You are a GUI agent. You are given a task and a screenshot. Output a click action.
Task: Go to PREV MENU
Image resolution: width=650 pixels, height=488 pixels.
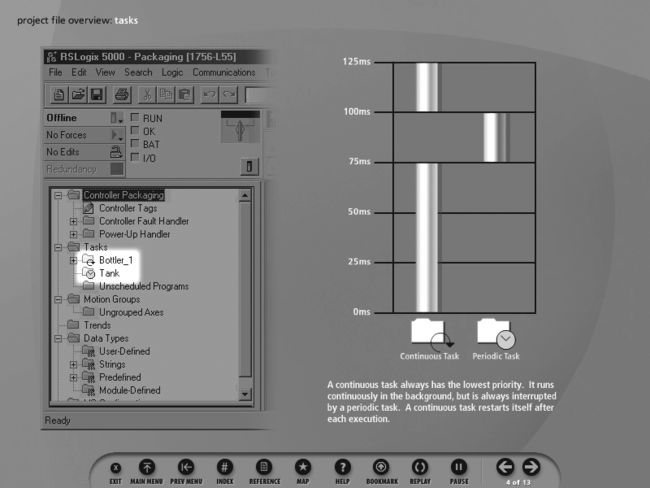click(x=186, y=467)
